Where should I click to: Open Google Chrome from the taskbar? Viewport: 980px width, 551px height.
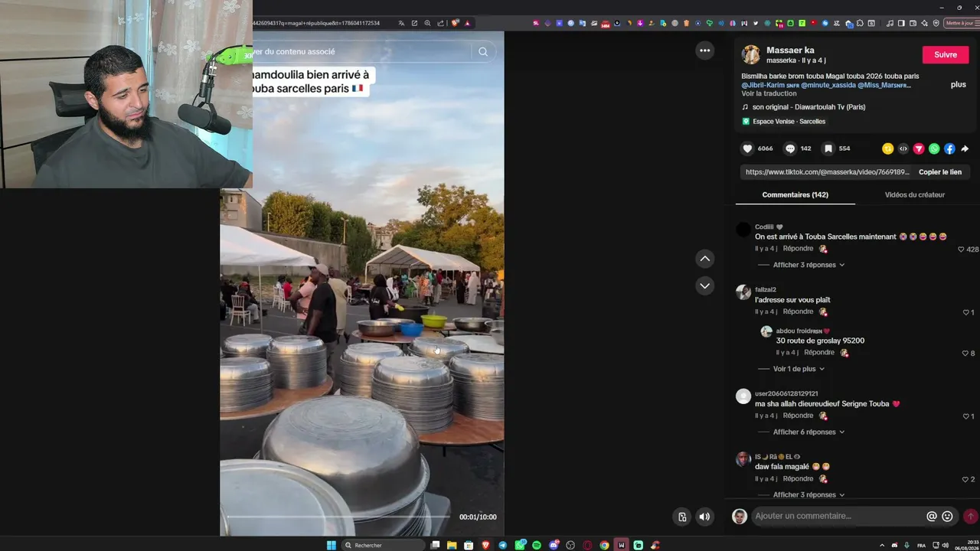coord(604,545)
